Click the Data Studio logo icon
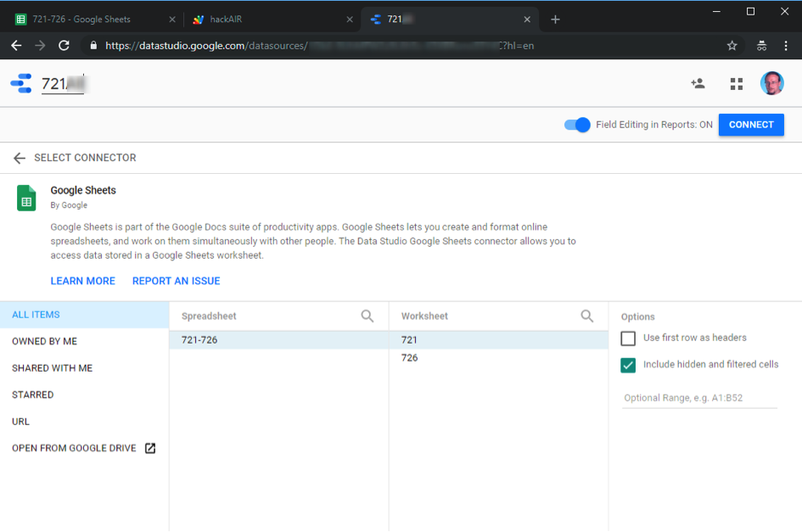The width and height of the screenshot is (802, 532). click(x=21, y=83)
